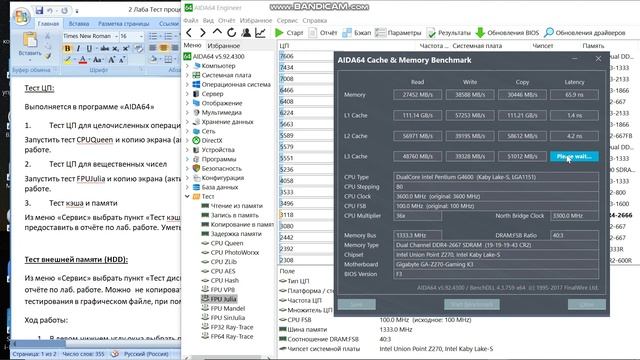Viewport: 640px width, 360px height.
Task: Expand the Безопасность tree node
Action: pyautogui.click(x=187, y=169)
